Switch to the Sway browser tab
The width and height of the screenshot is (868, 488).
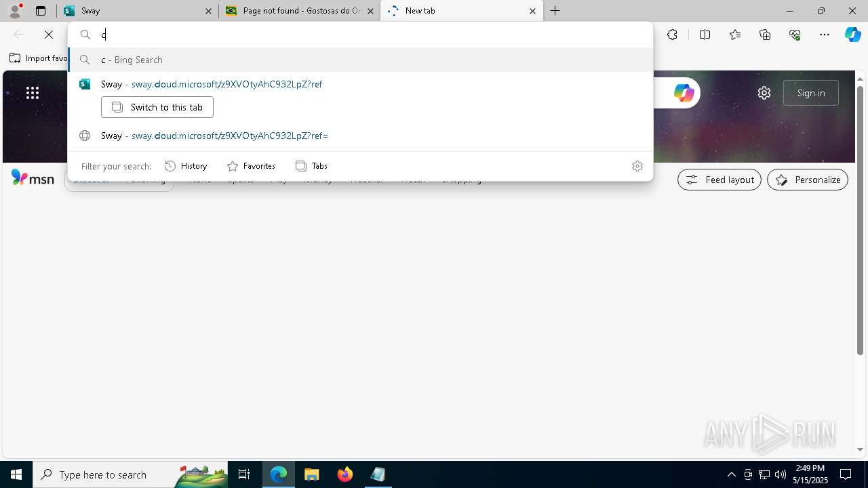[x=138, y=11]
